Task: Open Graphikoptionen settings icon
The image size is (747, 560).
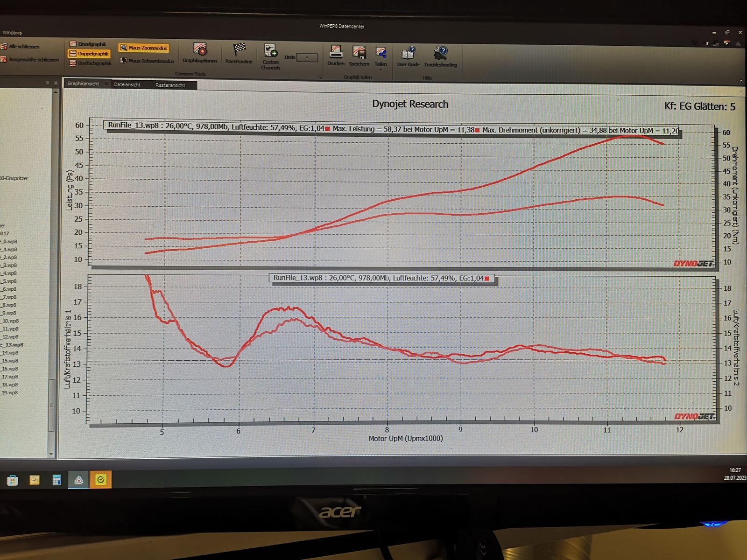Action: click(x=200, y=49)
